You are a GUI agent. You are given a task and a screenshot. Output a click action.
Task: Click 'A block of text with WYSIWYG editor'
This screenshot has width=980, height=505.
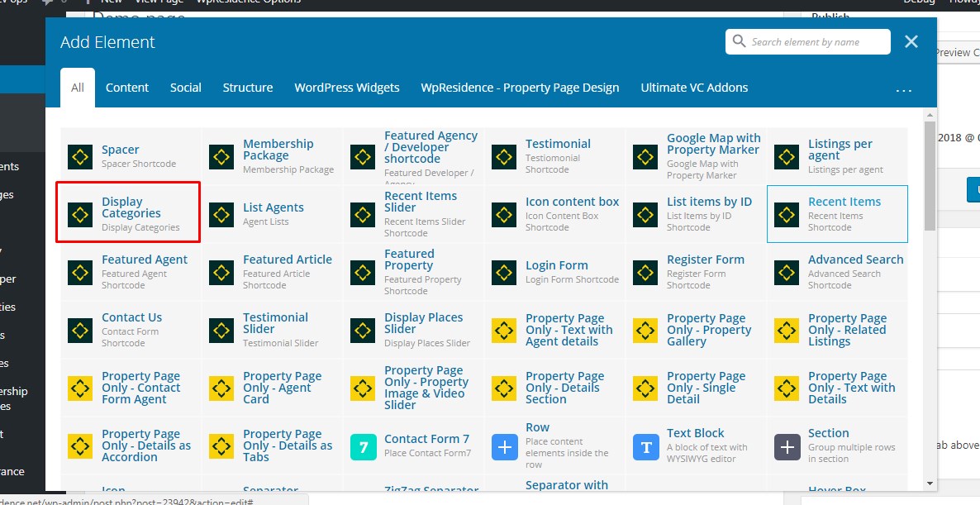(x=706, y=453)
